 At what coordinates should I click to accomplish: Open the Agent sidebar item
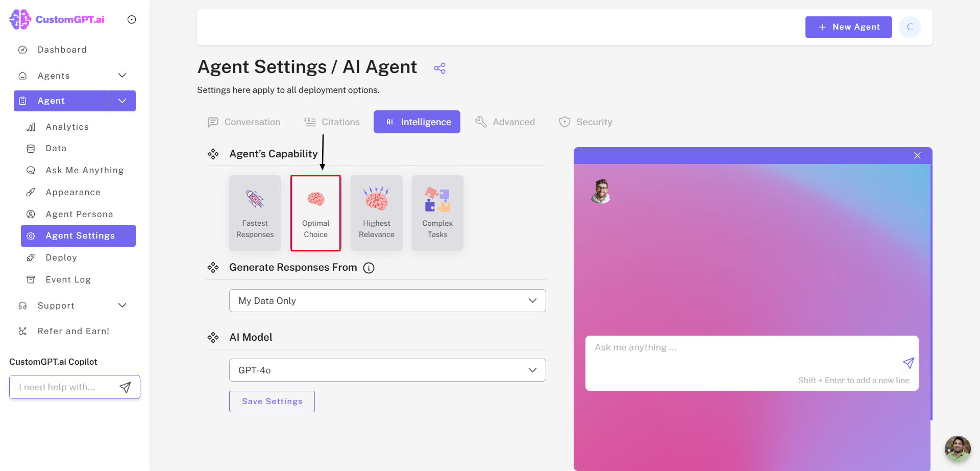(x=61, y=101)
